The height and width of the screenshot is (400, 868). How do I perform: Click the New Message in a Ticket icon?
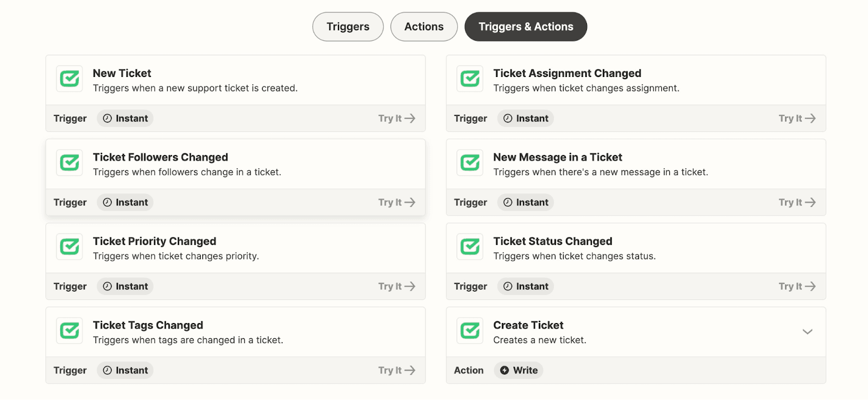click(470, 163)
